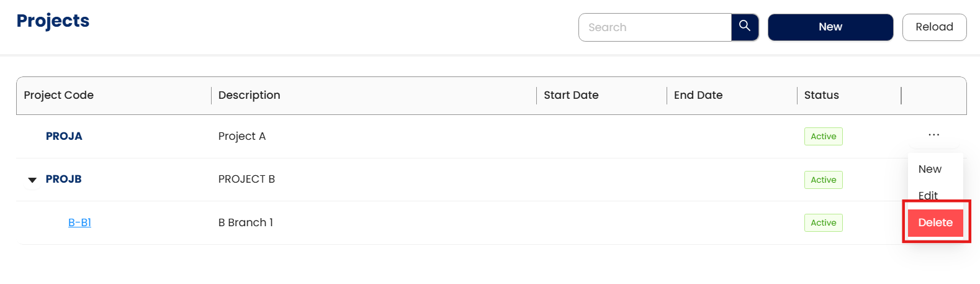The image size is (980, 284).
Task: Sort by Project Code column header
Action: click(x=59, y=95)
